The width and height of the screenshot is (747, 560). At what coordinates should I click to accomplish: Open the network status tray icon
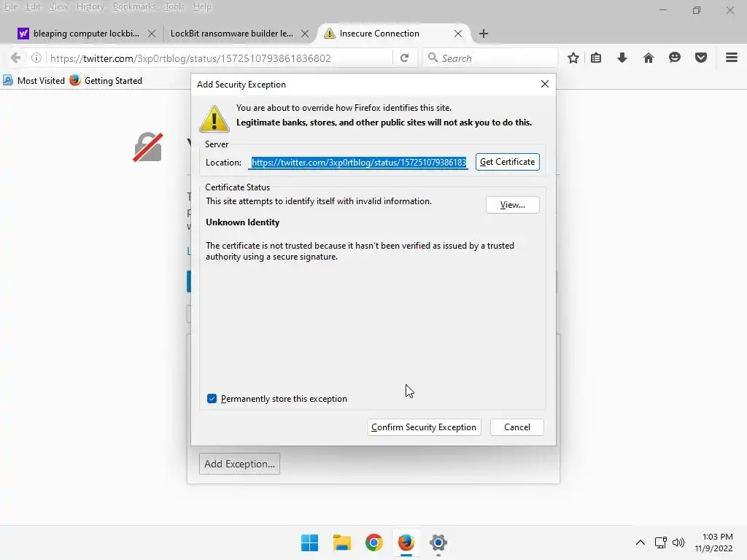point(660,542)
